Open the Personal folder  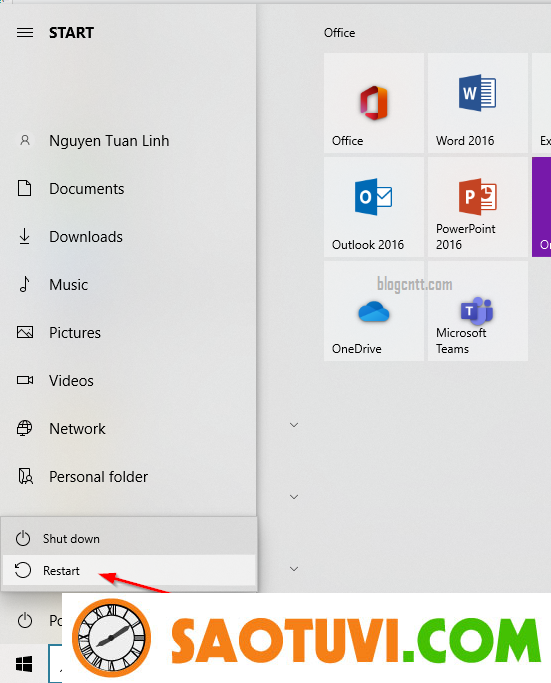(128, 477)
